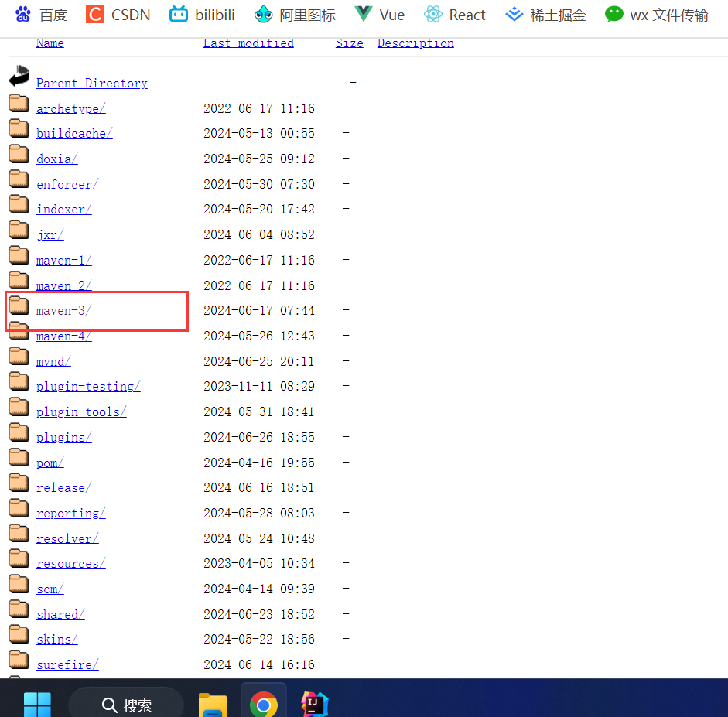Open the surefire/ directory link

[67, 665]
